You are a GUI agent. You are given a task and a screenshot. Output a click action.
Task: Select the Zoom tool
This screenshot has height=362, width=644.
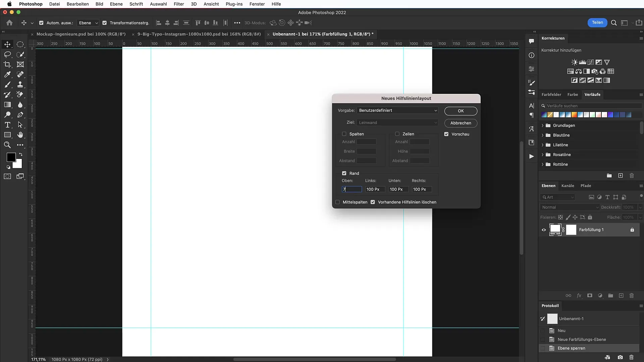tap(7, 145)
